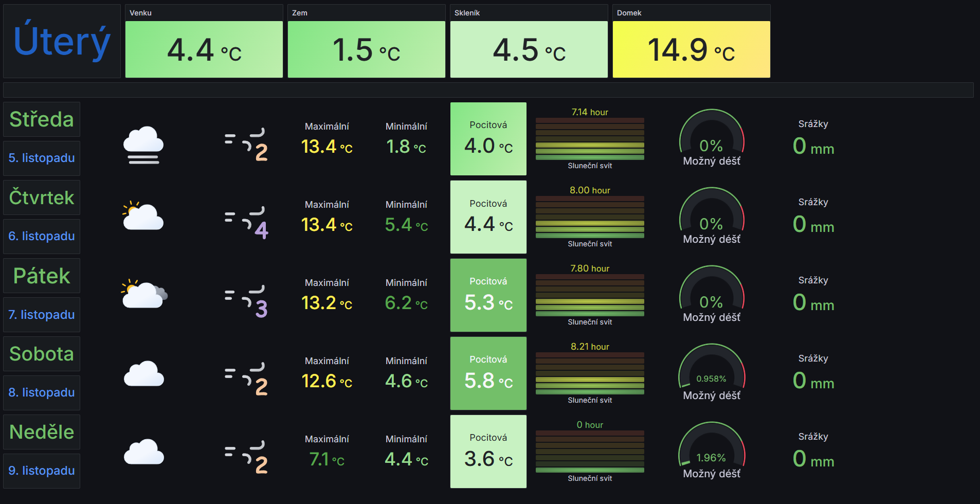The image size is (980, 504).
Task: Click the sun-and-clouds icon for Pátek
Action: (x=144, y=294)
